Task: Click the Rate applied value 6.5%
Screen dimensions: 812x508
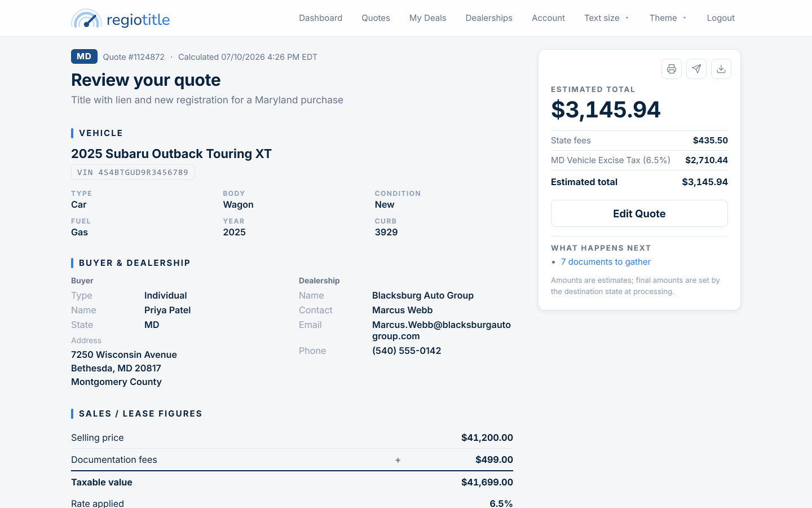Action: pos(501,503)
